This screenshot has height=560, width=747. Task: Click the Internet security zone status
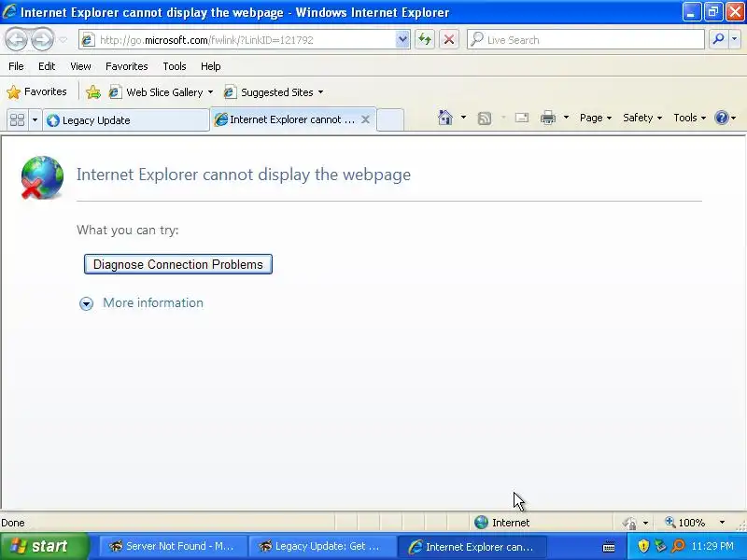[x=502, y=523]
